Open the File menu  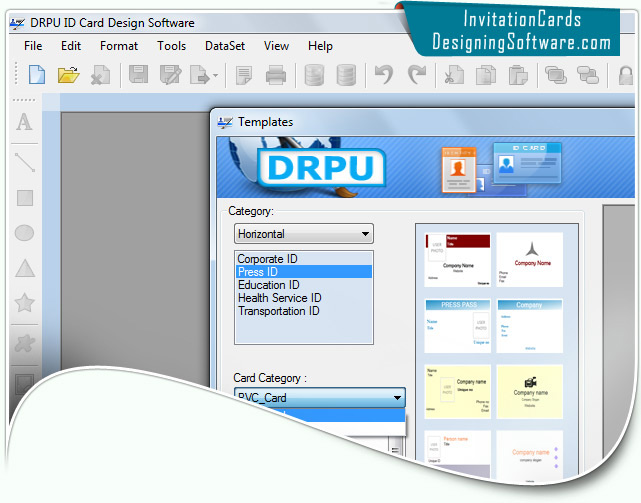[x=33, y=46]
